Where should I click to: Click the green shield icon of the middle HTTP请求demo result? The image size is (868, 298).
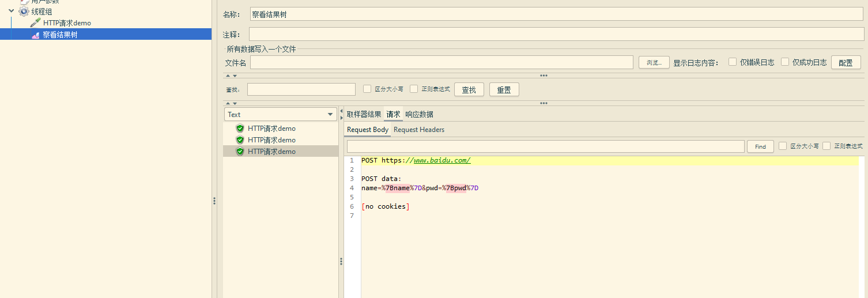point(240,139)
